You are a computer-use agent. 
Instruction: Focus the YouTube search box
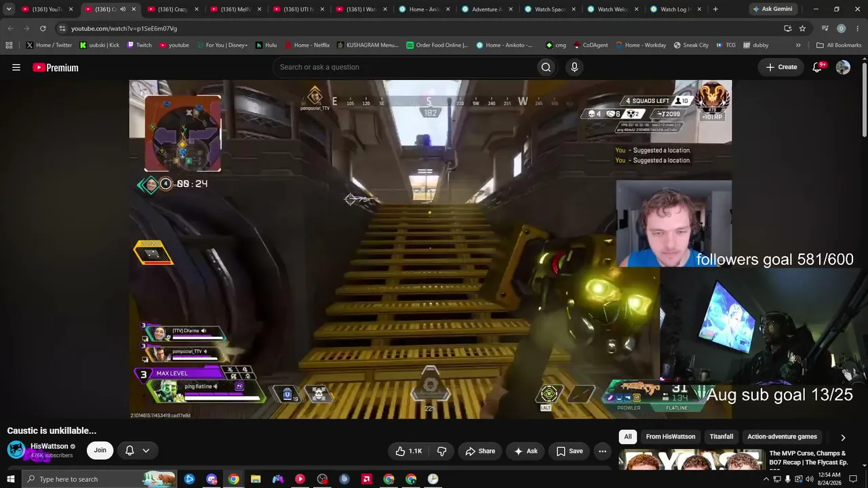click(x=403, y=67)
